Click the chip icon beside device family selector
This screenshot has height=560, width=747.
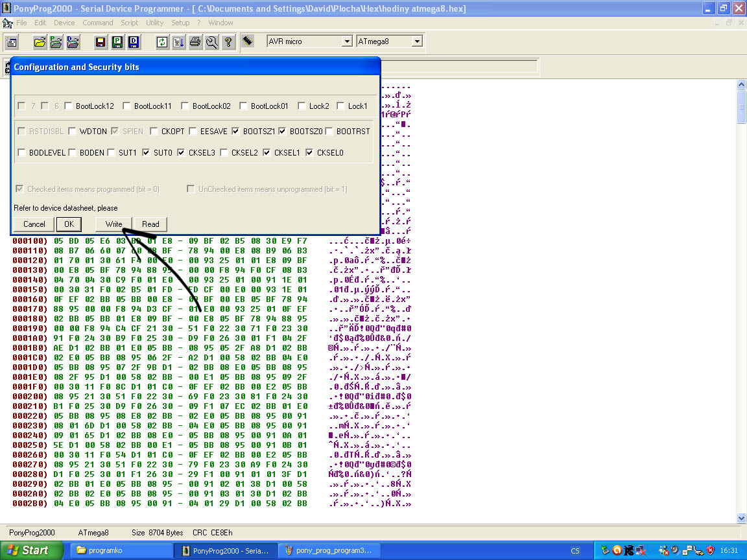pos(247,41)
